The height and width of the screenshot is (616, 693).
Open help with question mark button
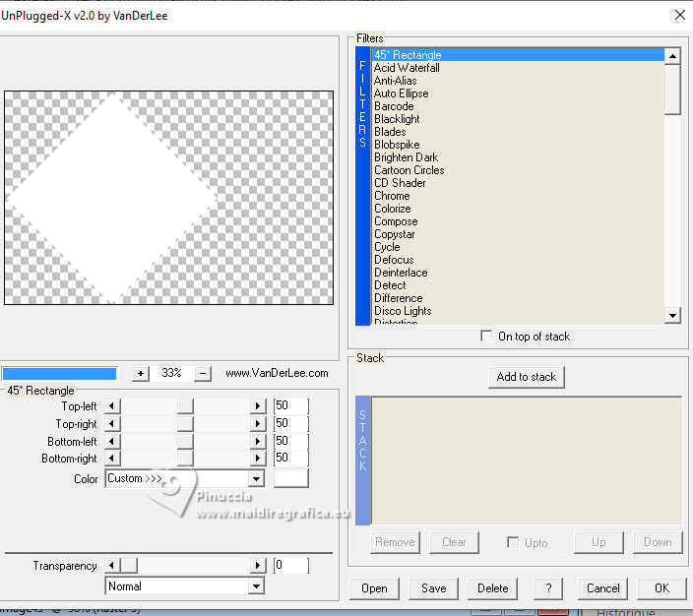coord(548,588)
